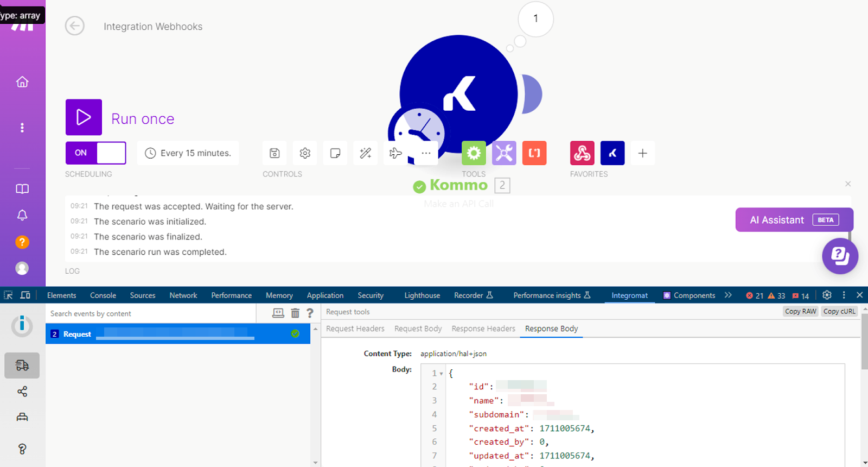
Task: Click the 14 issues counter
Action: click(x=800, y=295)
